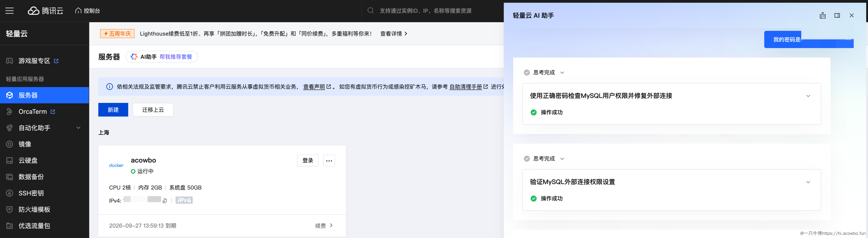This screenshot has height=238, width=868.
Task: Click the 新建 button
Action: (113, 110)
